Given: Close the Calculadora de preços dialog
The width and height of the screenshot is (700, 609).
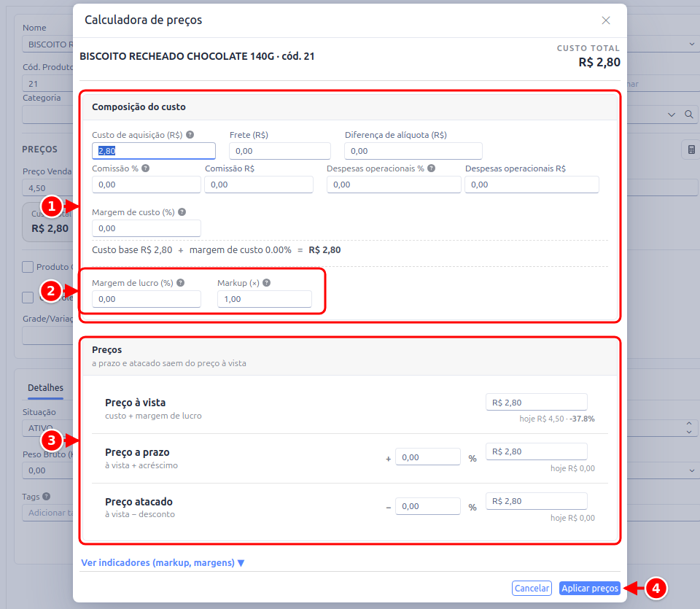Looking at the screenshot, I should pyautogui.click(x=605, y=20).
